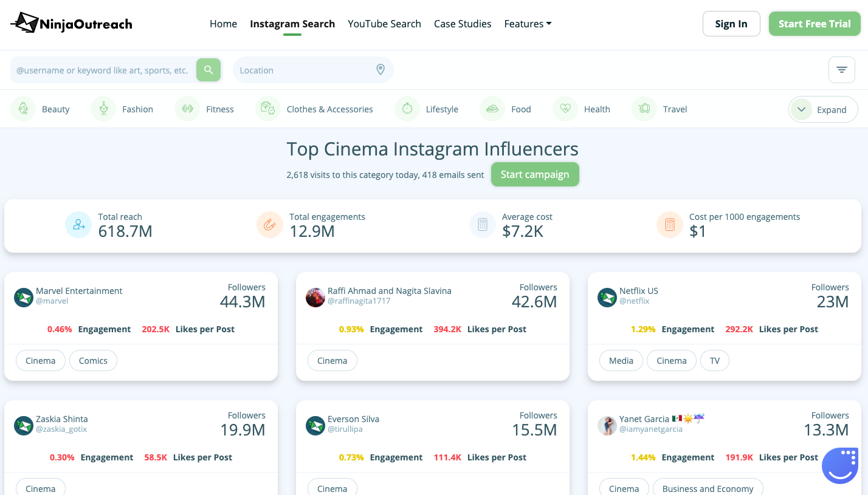Open the @netflix handle link

(x=635, y=301)
